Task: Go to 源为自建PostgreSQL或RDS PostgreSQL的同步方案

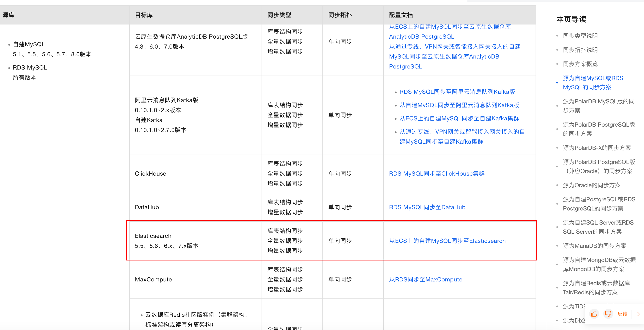Action: tap(599, 204)
